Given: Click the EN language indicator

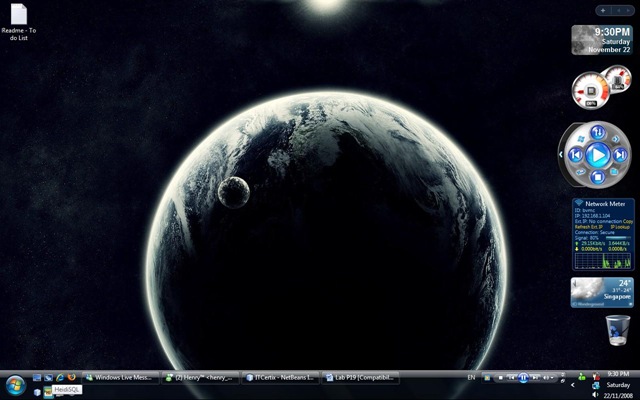Looking at the screenshot, I should point(471,378).
